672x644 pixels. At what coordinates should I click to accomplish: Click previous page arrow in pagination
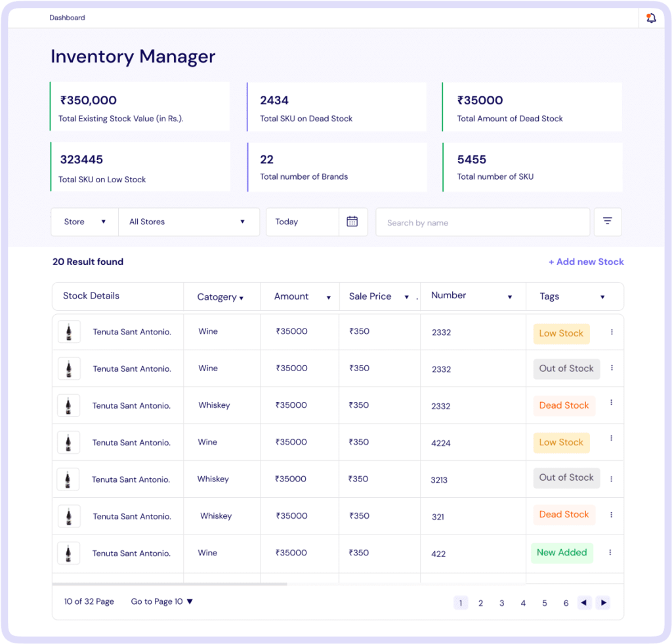pyautogui.click(x=583, y=603)
